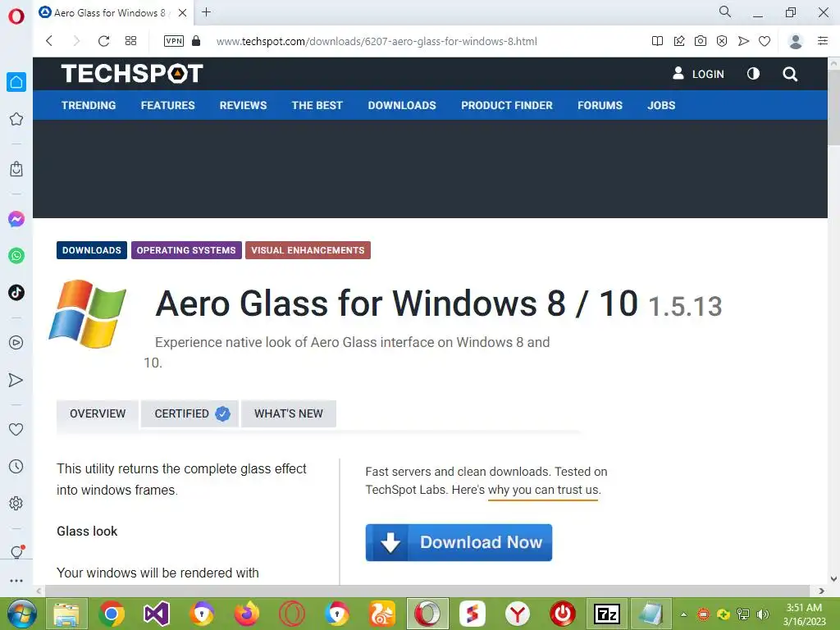Click the Download Now button
Viewport: 840px width, 630px height.
(x=459, y=543)
